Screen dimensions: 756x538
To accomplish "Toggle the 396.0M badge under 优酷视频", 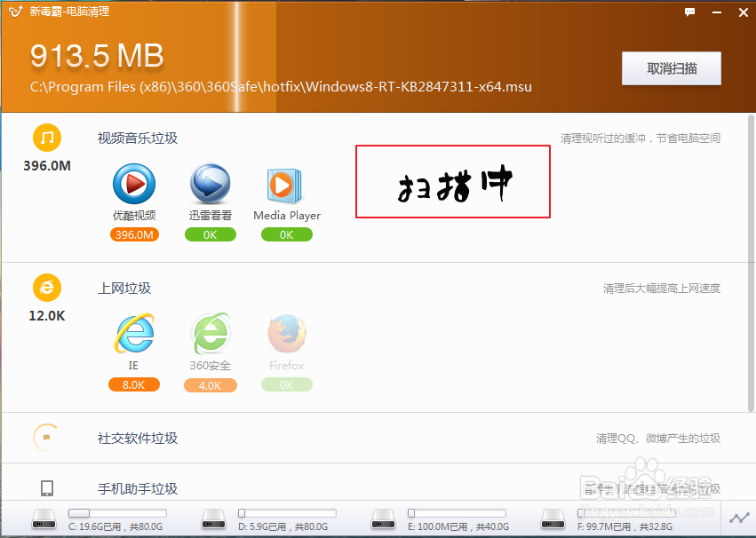I will click(x=134, y=234).
